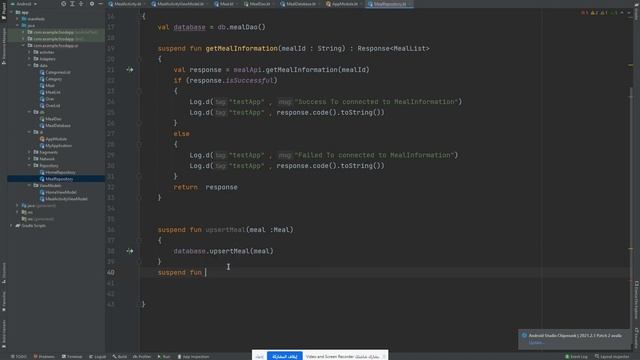Collapse the db package
640x360 pixels.
[29, 112]
